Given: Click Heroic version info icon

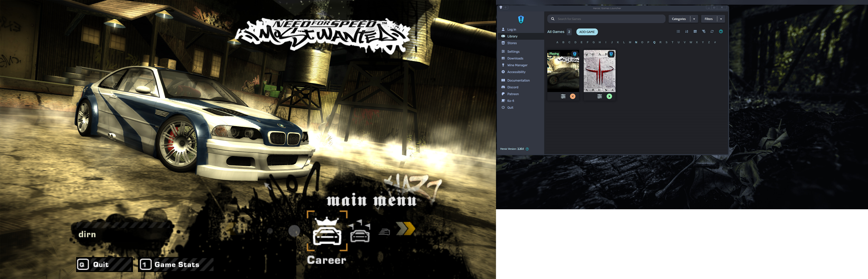Looking at the screenshot, I should [x=527, y=149].
